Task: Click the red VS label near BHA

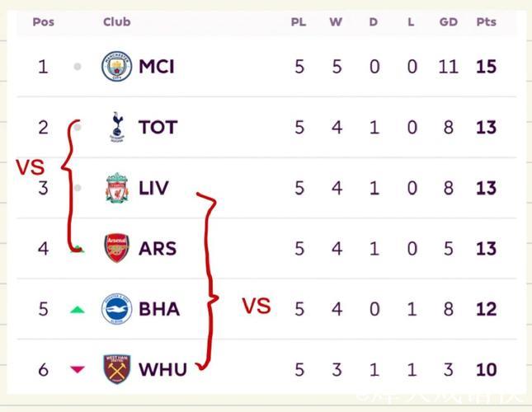Action: click(x=256, y=307)
